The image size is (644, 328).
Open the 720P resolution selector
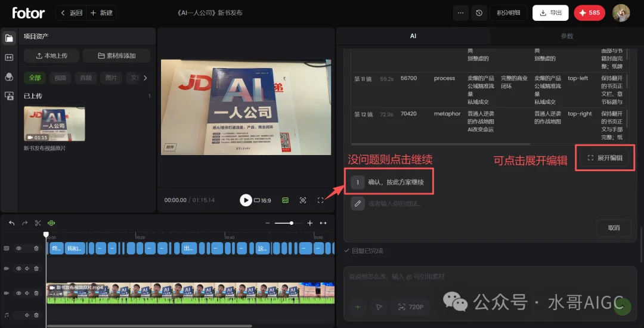coord(411,307)
